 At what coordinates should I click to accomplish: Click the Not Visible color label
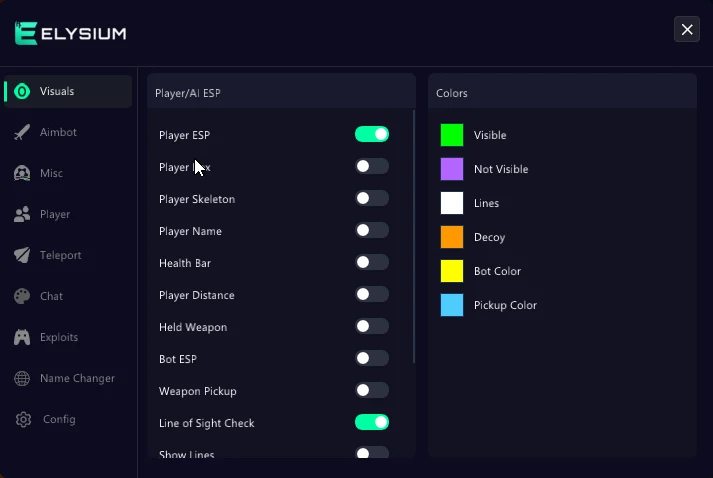point(501,169)
